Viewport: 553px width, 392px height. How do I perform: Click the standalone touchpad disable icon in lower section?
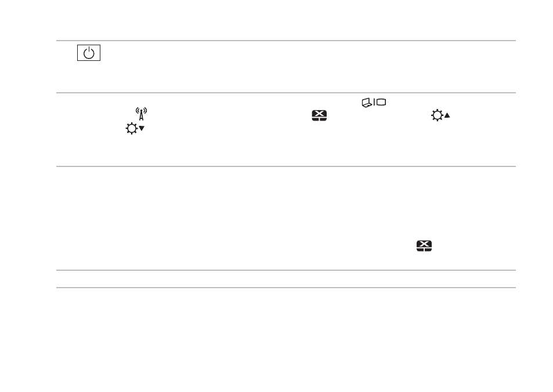424,246
